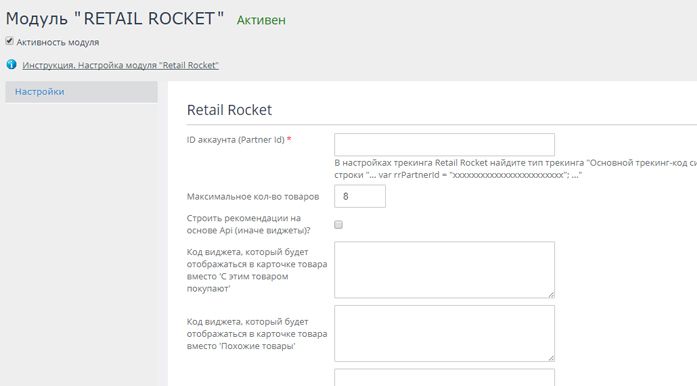This screenshot has width=697, height=386.
Task: Click the 'Максимальное кол-во товаров' field with 8
Action: [360, 197]
